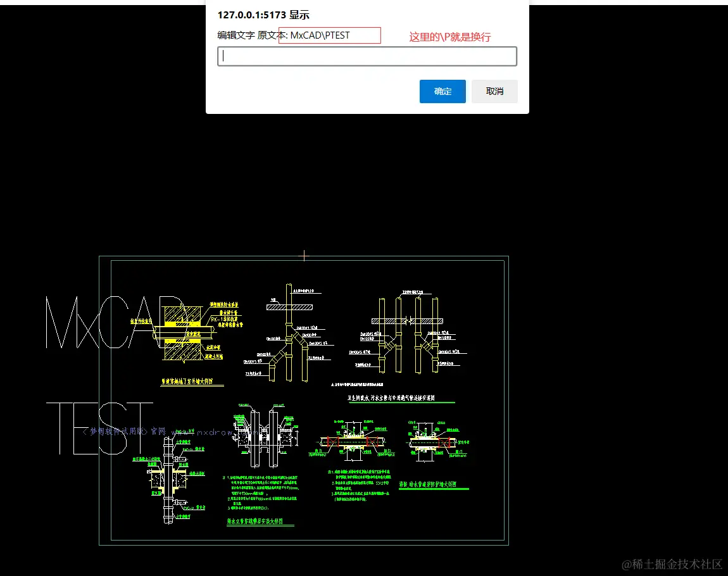The height and width of the screenshot is (576, 728).
Task: Focus the edit-text input field in dialog
Action: coord(367,56)
